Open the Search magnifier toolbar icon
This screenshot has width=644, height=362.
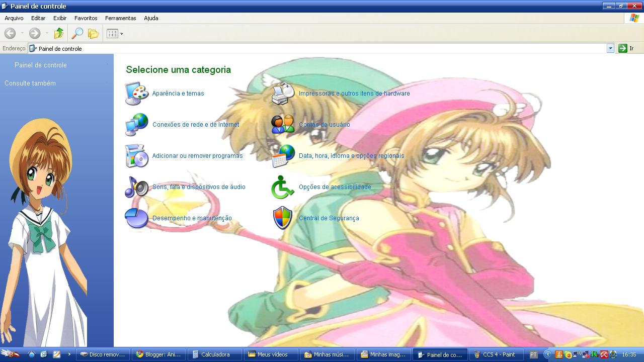coord(77,34)
